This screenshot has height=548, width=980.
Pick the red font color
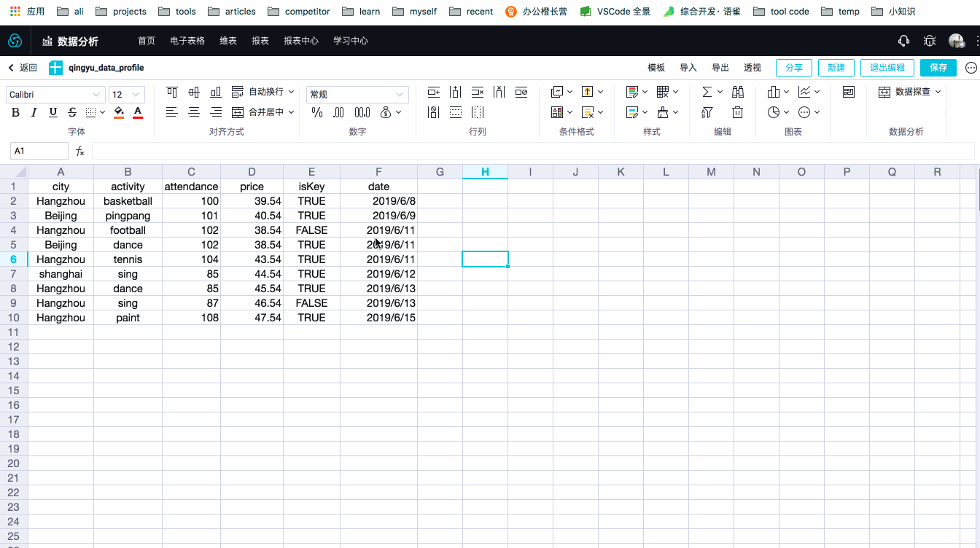(138, 112)
